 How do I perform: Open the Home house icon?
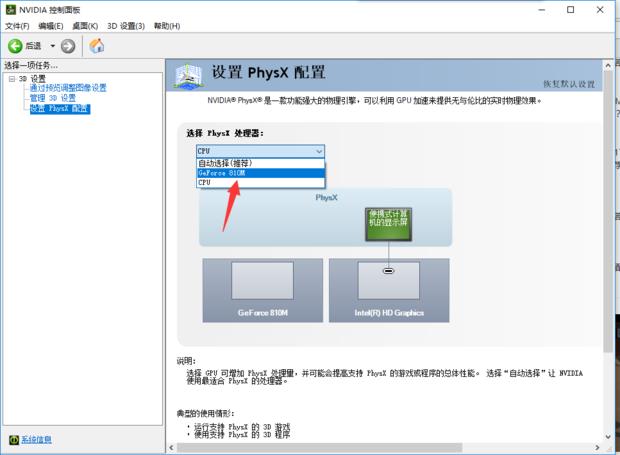pos(97,46)
